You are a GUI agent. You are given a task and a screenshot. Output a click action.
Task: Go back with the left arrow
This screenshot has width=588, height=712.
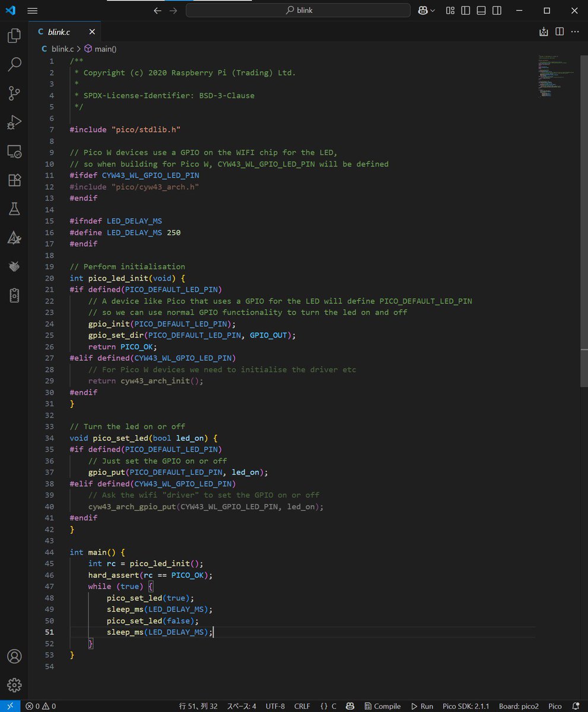point(157,11)
